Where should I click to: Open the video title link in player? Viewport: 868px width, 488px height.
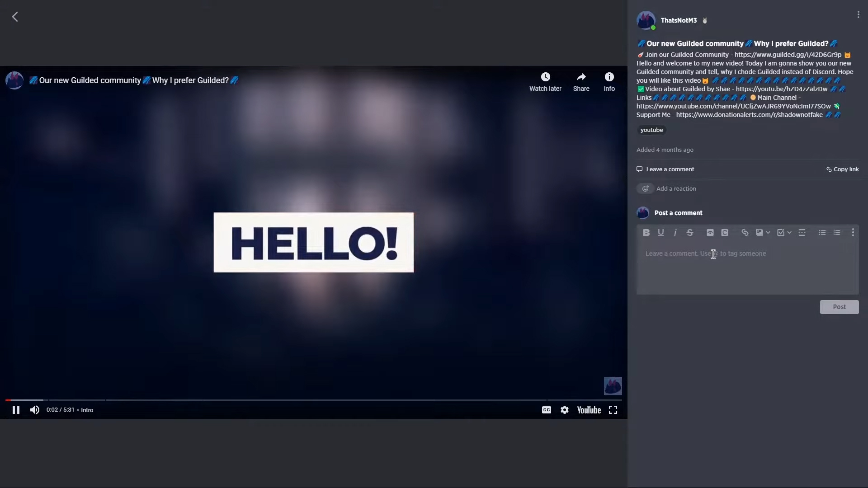point(134,80)
